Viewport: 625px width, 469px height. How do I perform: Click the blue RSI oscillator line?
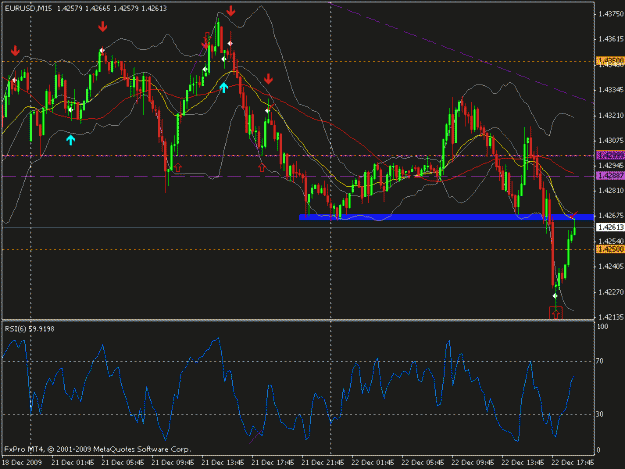click(288, 391)
